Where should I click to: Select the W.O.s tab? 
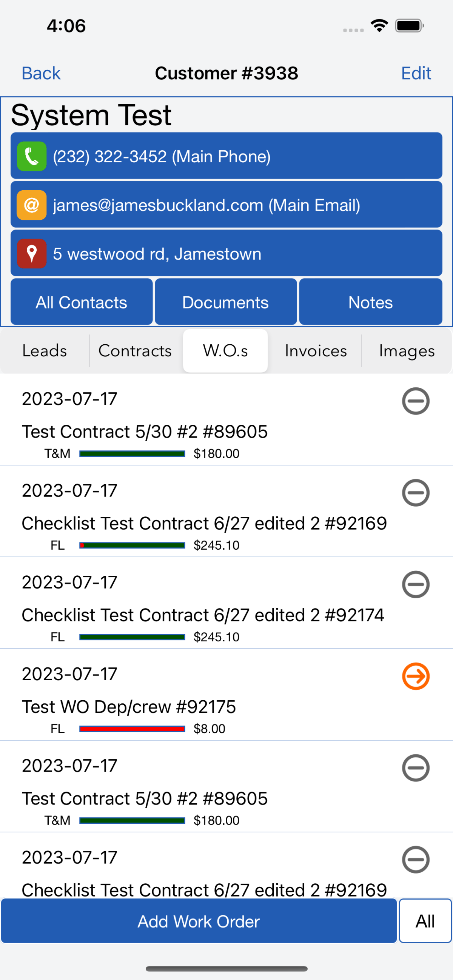pyautogui.click(x=225, y=351)
